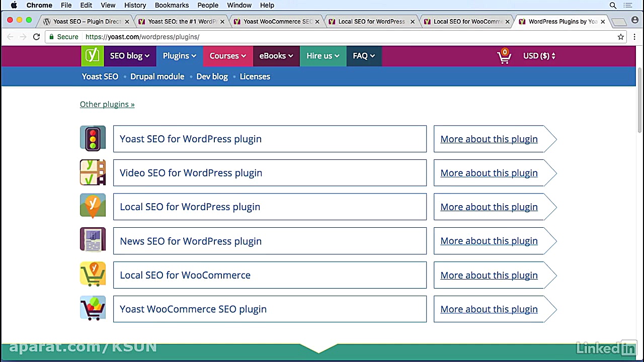Switch to the Local SEO for WooCommerce tab

tap(467, 22)
